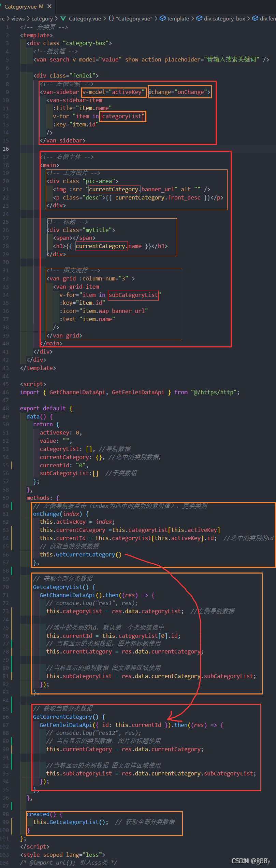Viewport: 276px width, 868px height.
Task: Click the <style scoped lang="less"> line
Action: 62,854
